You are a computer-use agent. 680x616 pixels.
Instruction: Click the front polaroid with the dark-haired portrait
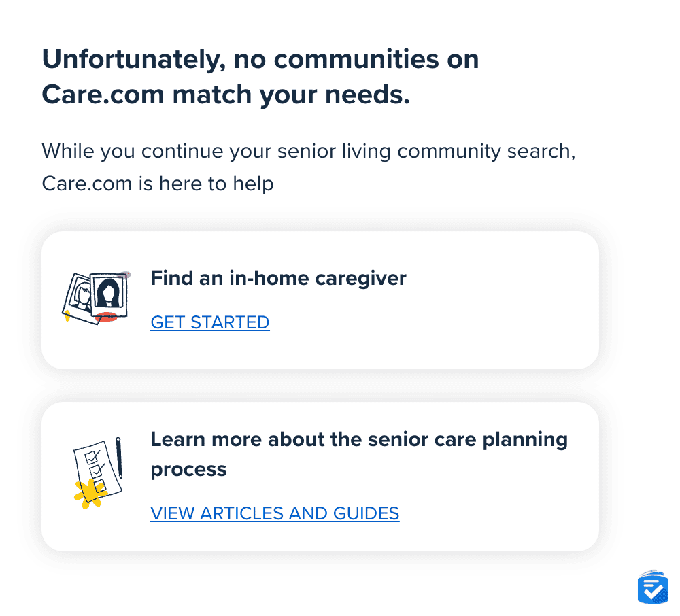(108, 296)
